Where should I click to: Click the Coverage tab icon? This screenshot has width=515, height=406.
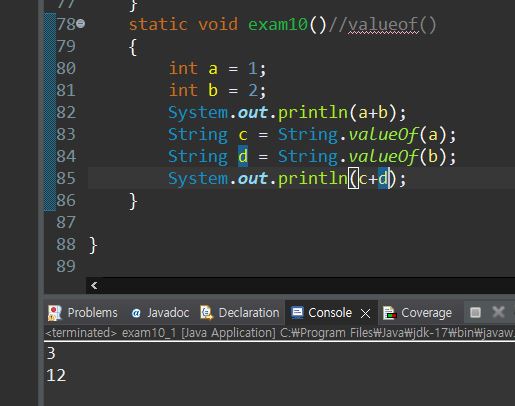[389, 313]
